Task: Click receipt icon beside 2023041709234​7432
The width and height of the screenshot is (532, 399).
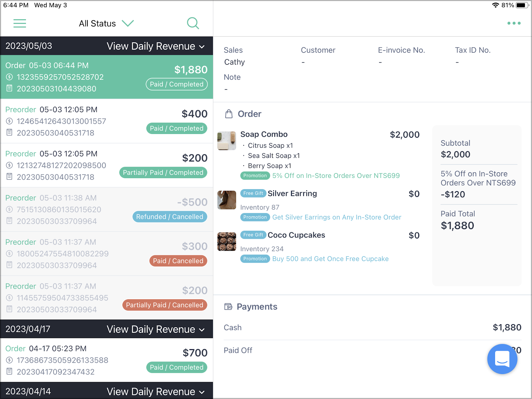Action: [10, 371]
